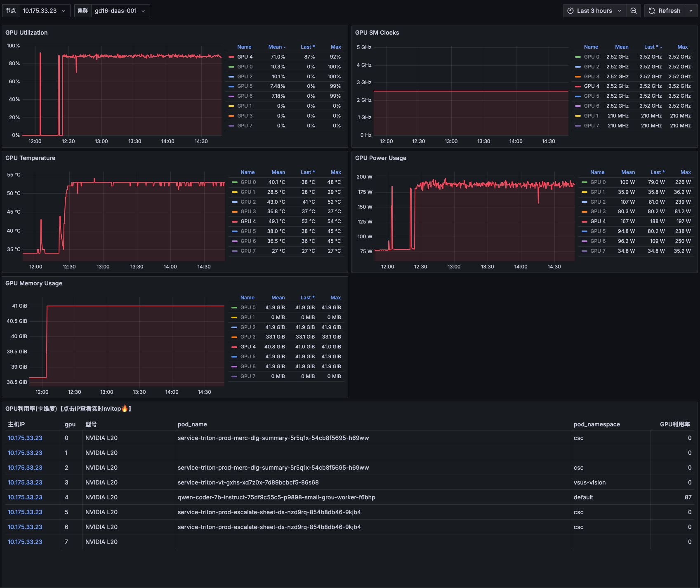Open GPU Memory Usage panel title menu
700x588 pixels.
pos(34,283)
